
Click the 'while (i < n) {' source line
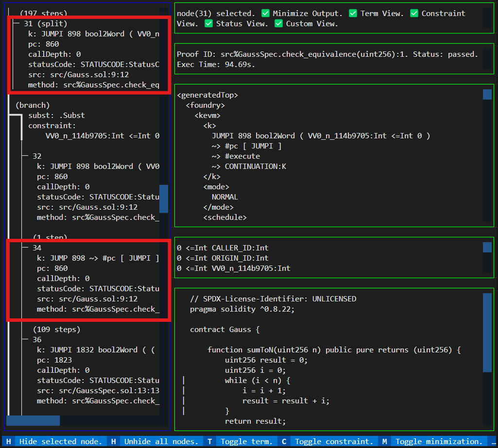(x=258, y=380)
